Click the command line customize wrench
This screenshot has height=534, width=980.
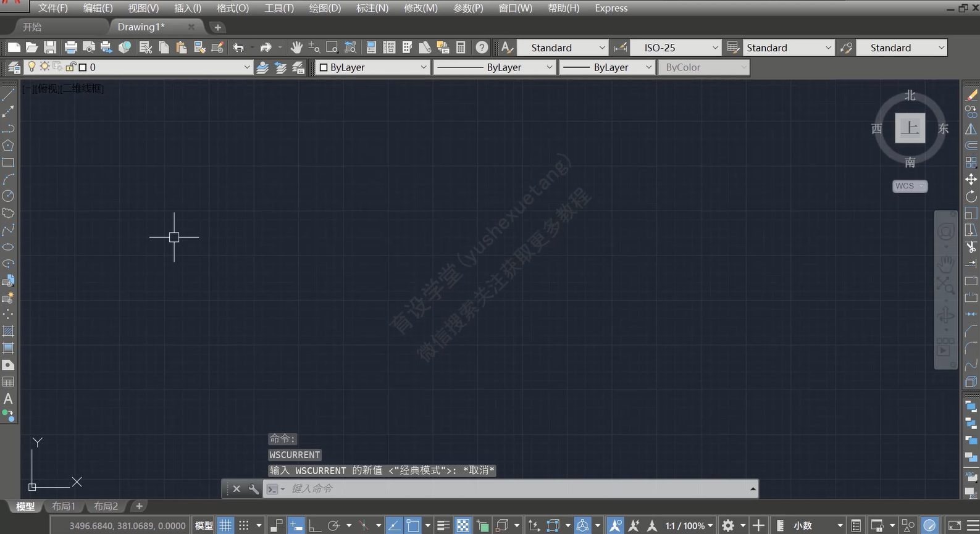254,489
